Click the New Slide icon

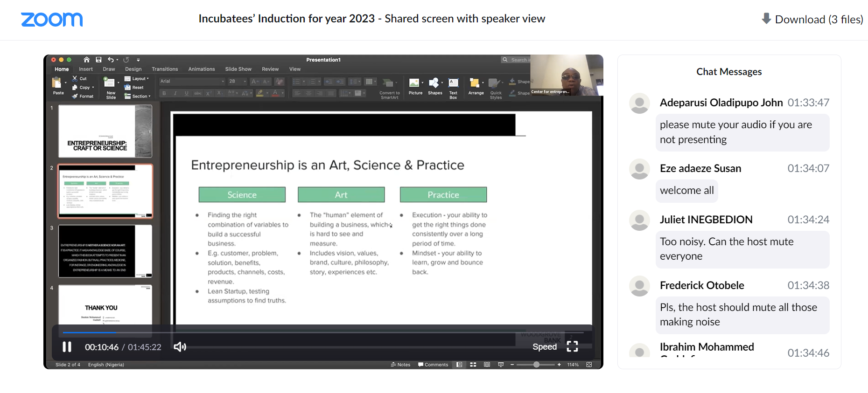pyautogui.click(x=109, y=83)
